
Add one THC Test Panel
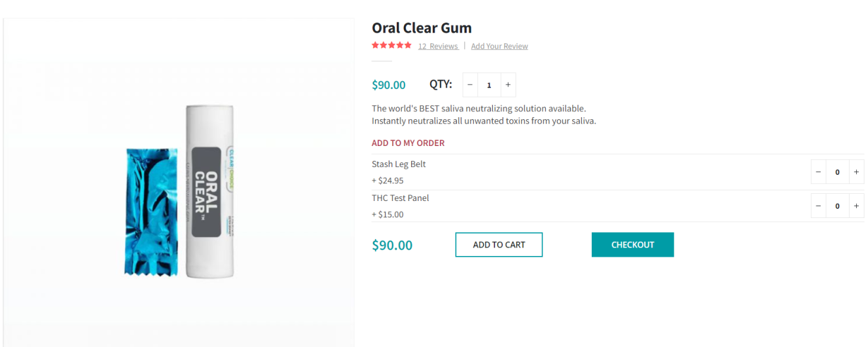[x=856, y=206]
